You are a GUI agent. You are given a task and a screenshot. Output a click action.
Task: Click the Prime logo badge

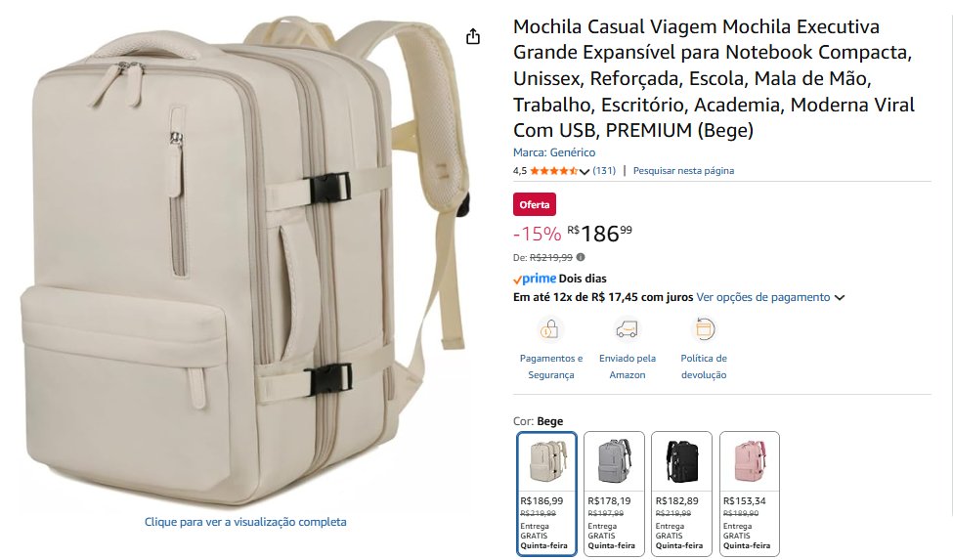(535, 279)
